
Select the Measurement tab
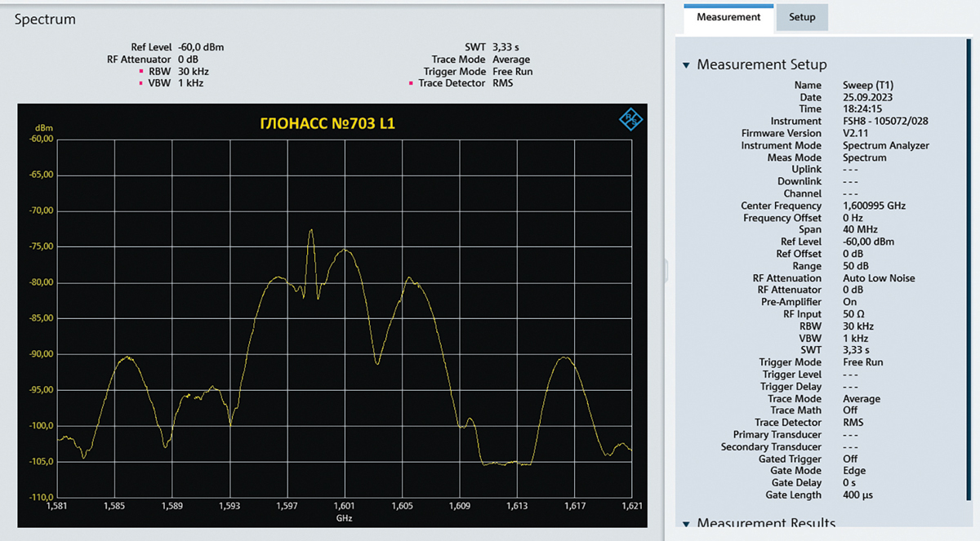727,16
